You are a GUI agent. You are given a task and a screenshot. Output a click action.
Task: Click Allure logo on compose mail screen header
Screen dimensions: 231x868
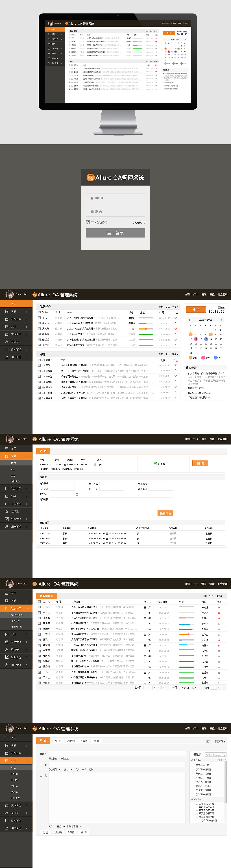coord(35,729)
